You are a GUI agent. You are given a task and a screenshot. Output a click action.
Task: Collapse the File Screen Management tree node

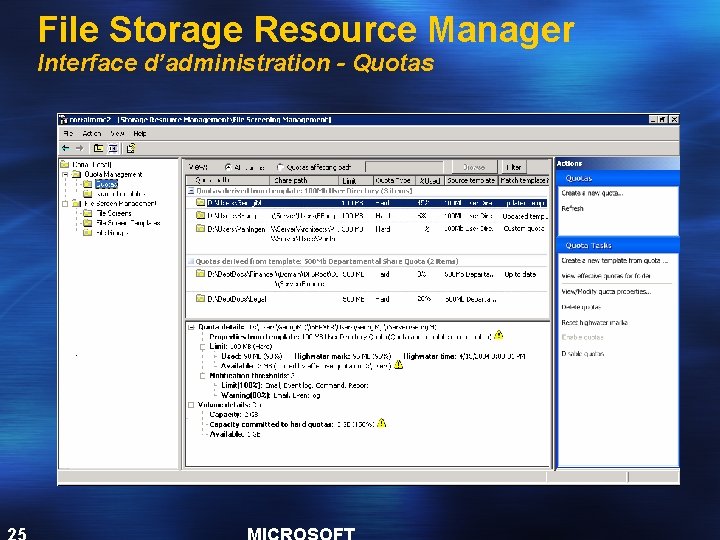point(65,203)
